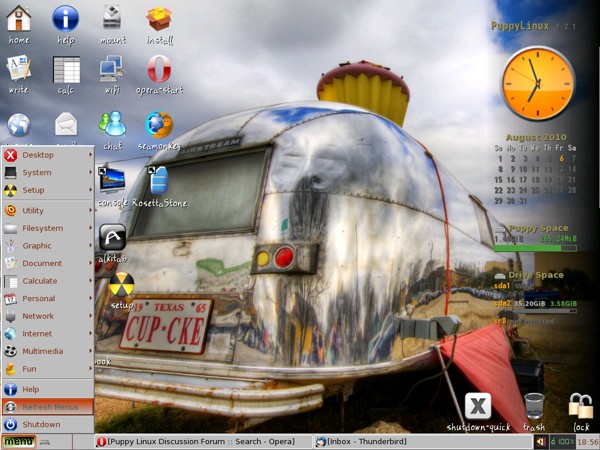Screen dimensions: 600x450
Task: Click the battery percentage tray indicator
Action: pyautogui.click(x=562, y=442)
